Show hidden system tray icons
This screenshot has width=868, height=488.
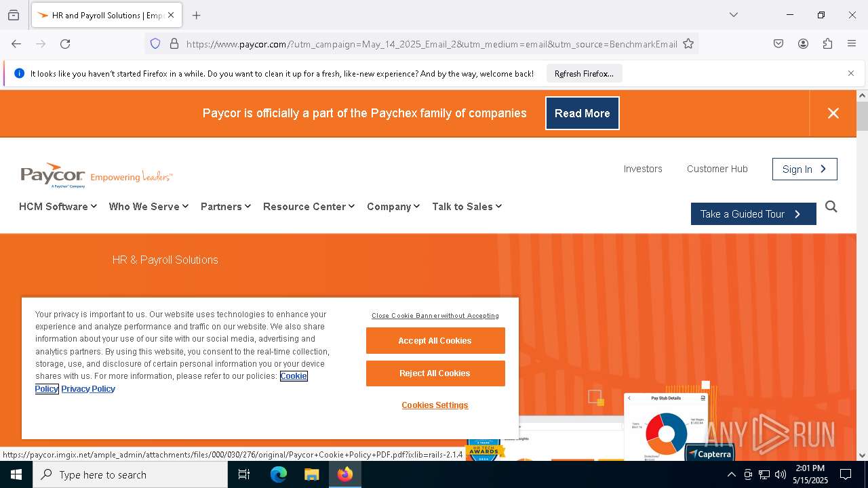pyautogui.click(x=731, y=474)
